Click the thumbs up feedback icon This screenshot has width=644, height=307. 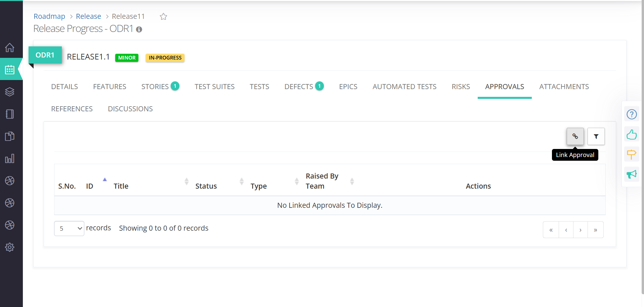(631, 135)
